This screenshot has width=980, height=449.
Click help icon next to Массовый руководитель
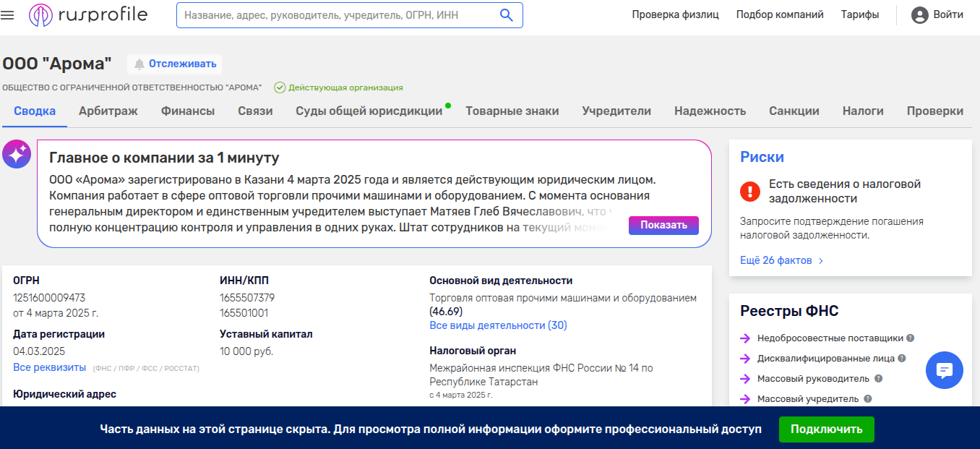[878, 378]
